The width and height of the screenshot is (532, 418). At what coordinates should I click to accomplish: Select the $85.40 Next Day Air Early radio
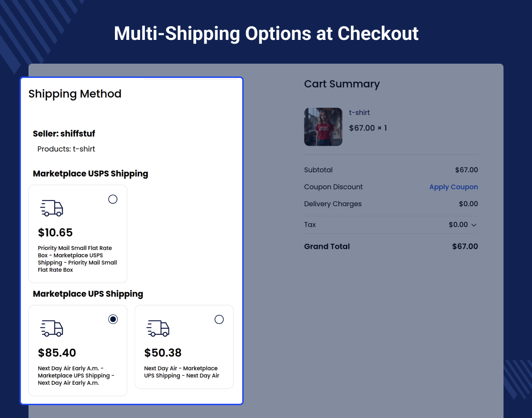pyautogui.click(x=113, y=320)
